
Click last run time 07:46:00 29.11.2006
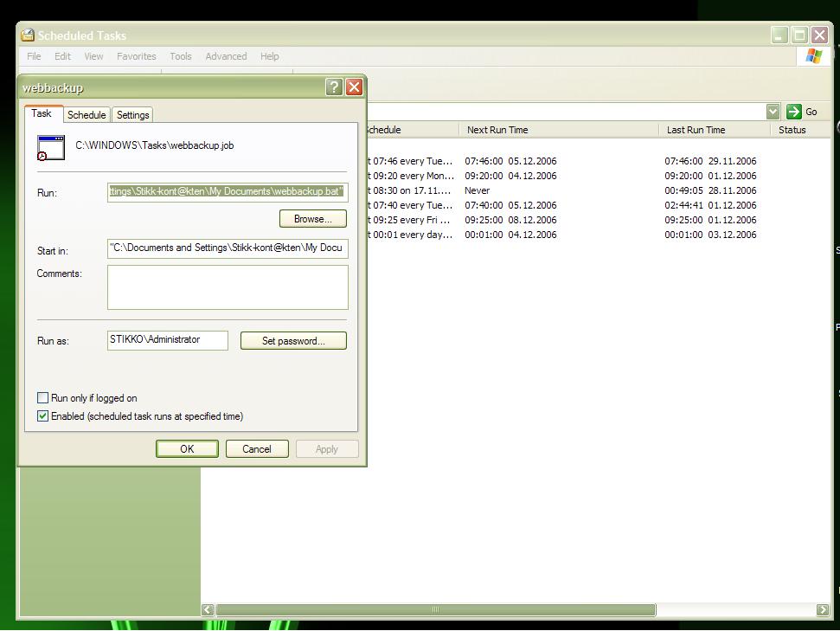(x=710, y=161)
